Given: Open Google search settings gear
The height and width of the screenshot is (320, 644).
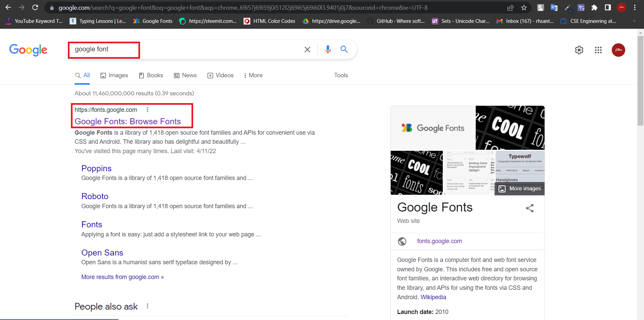Looking at the screenshot, I should (x=579, y=50).
